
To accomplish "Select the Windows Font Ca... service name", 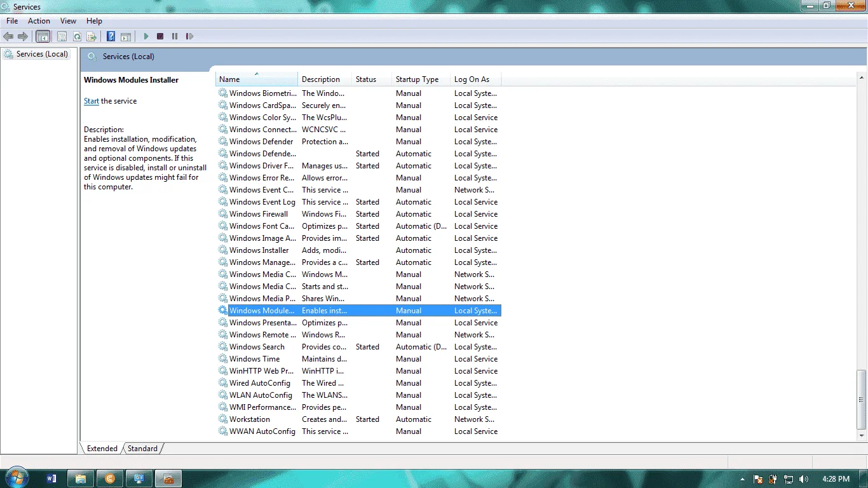I will pyautogui.click(x=262, y=226).
